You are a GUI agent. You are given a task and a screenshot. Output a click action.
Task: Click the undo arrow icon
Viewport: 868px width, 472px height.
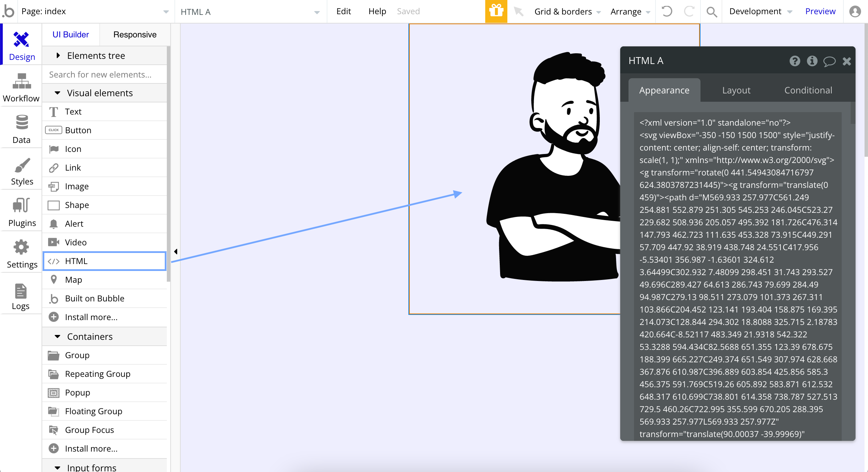[667, 11]
